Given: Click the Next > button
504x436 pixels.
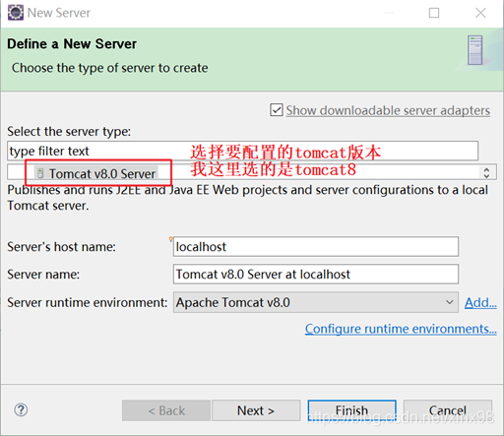Looking at the screenshot, I should pos(256,410).
